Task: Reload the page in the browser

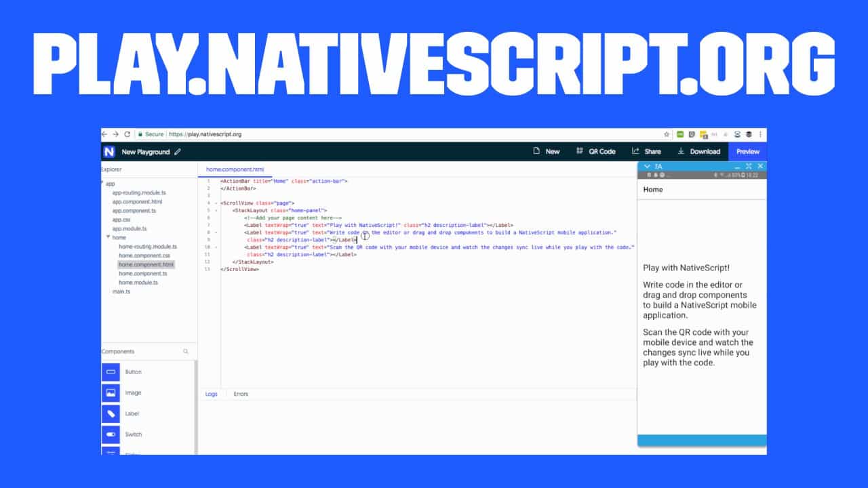Action: [x=127, y=134]
